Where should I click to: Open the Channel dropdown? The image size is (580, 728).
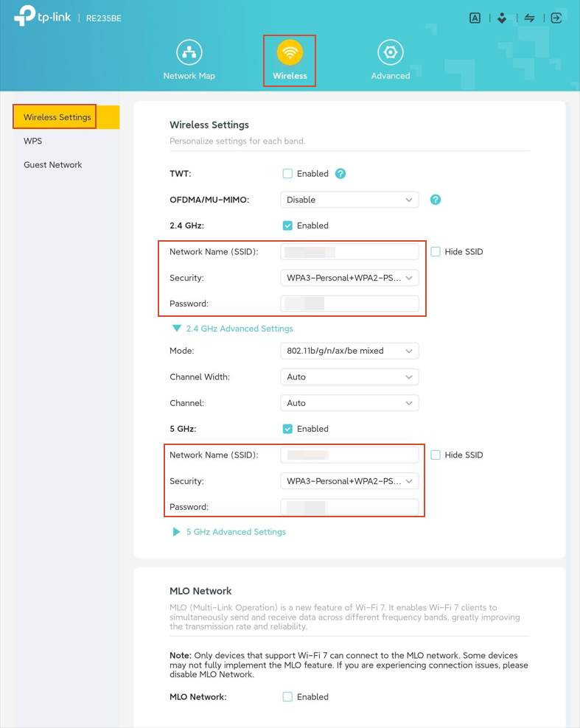pos(349,403)
